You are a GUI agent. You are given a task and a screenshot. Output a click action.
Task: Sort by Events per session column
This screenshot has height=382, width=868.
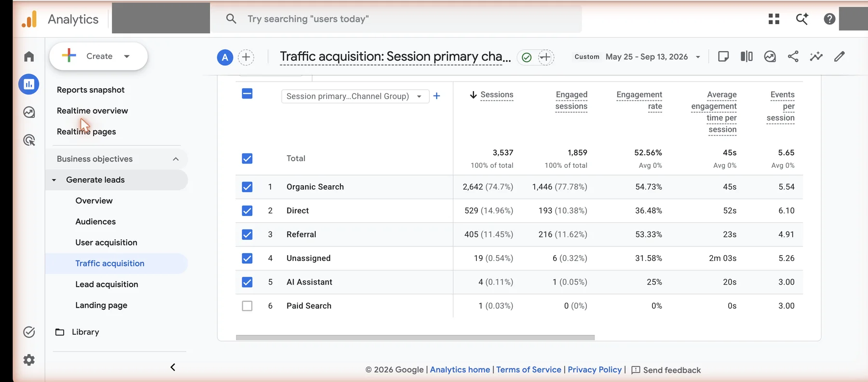click(781, 106)
